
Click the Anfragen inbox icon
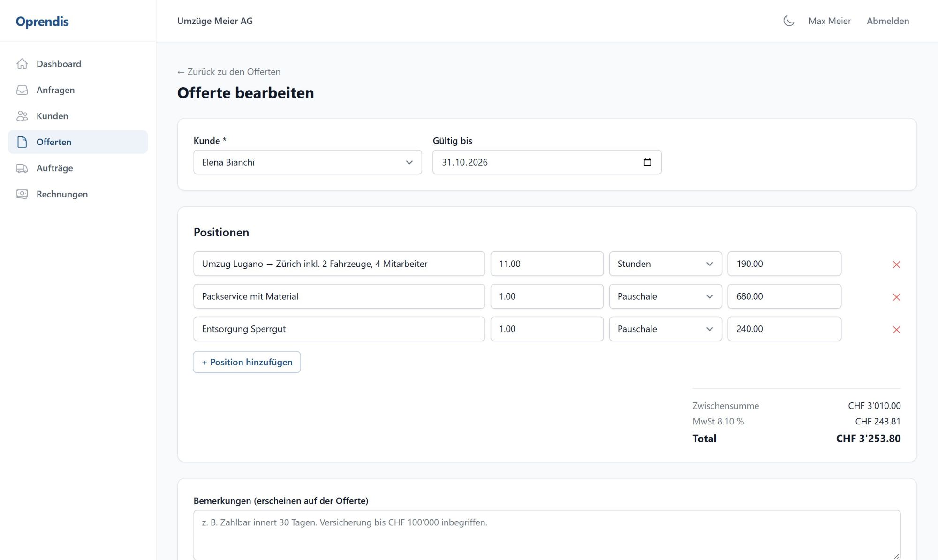pos(22,90)
